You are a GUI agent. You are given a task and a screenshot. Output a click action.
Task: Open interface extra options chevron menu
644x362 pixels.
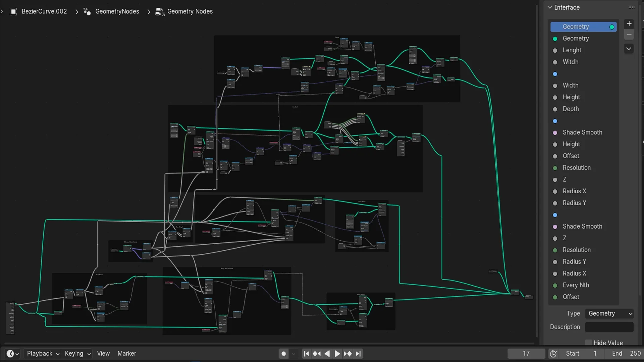[629, 49]
